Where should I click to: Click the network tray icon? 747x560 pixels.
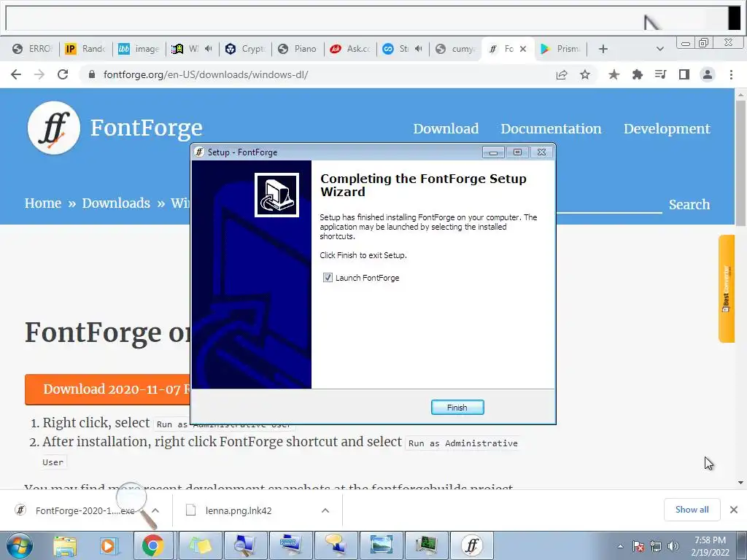(x=656, y=546)
